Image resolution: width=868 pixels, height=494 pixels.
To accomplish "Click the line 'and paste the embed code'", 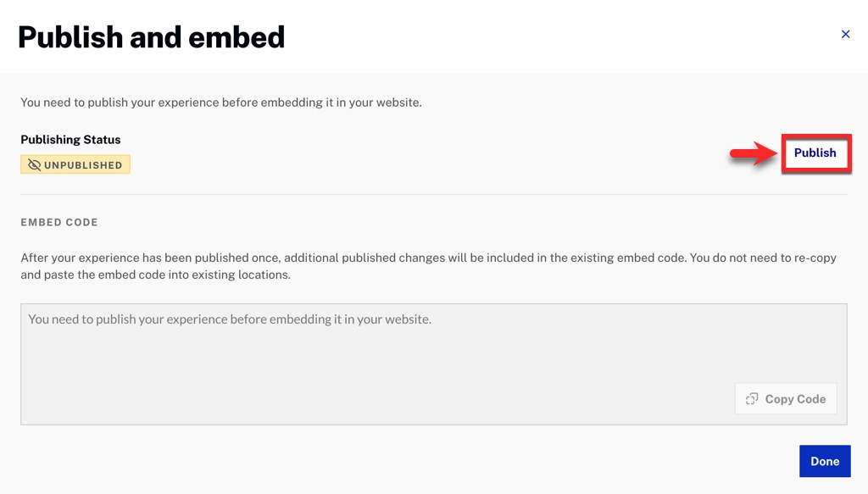I will click(x=155, y=275).
